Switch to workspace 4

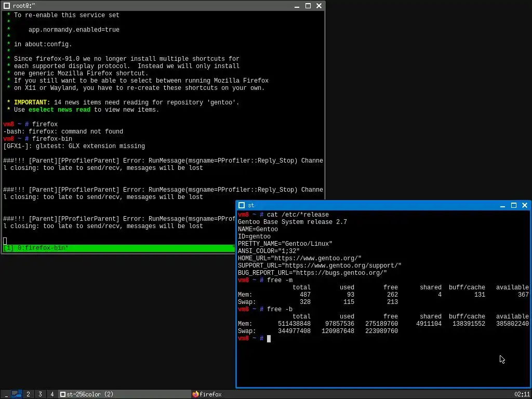pyautogui.click(x=52, y=394)
